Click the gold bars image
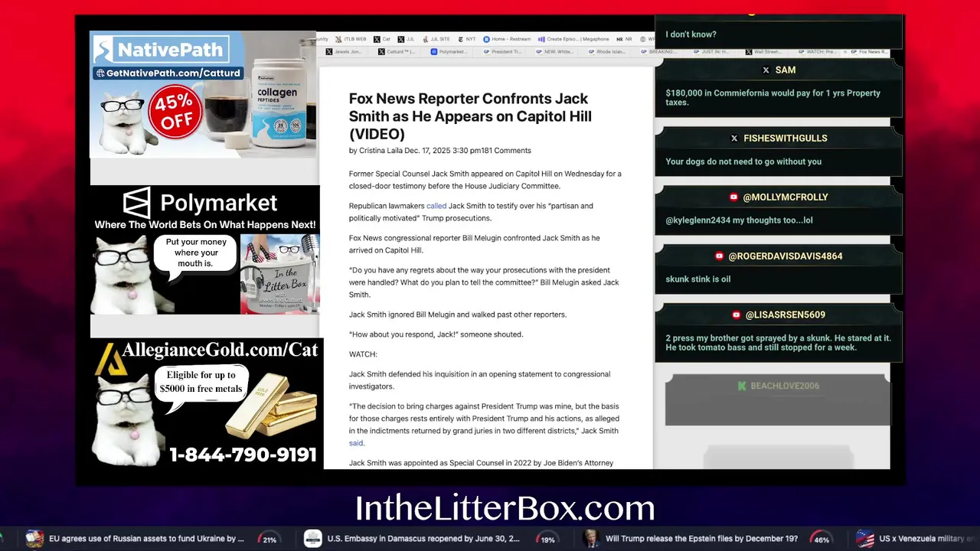This screenshot has width=980, height=551. (x=272, y=406)
